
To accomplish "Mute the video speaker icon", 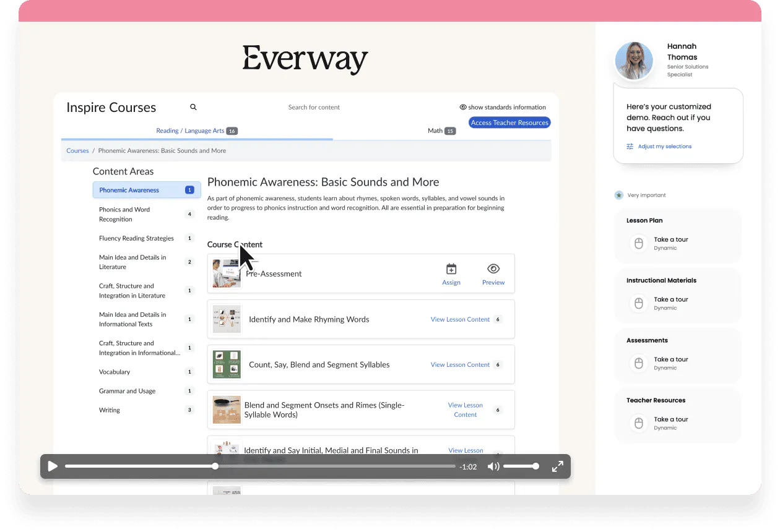I will pyautogui.click(x=493, y=466).
